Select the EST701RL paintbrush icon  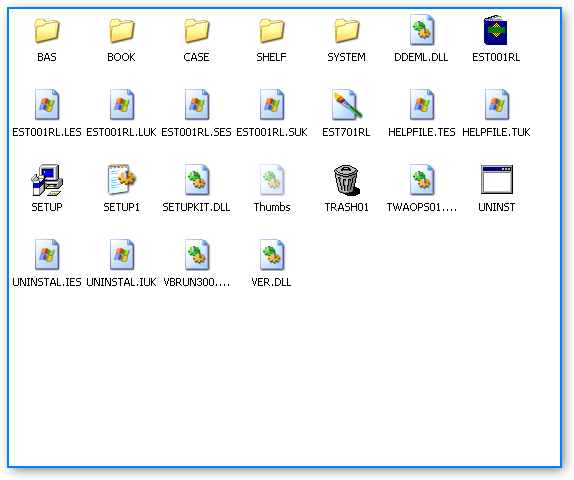[x=347, y=105]
